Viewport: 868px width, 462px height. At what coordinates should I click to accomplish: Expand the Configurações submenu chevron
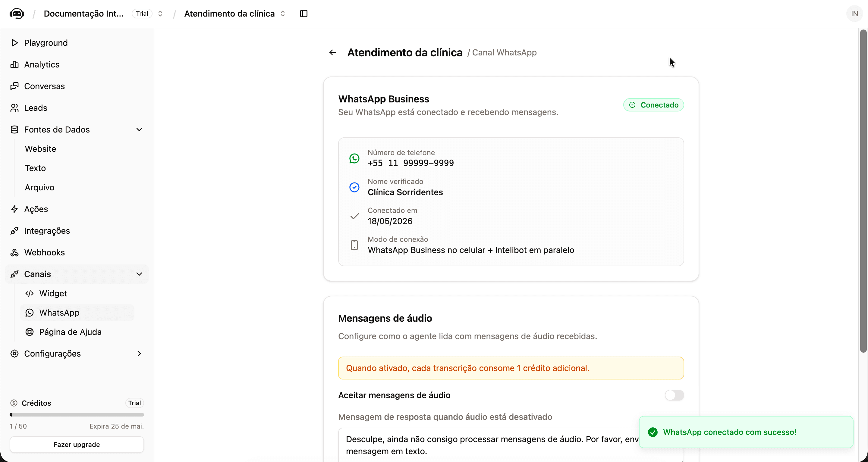139,354
